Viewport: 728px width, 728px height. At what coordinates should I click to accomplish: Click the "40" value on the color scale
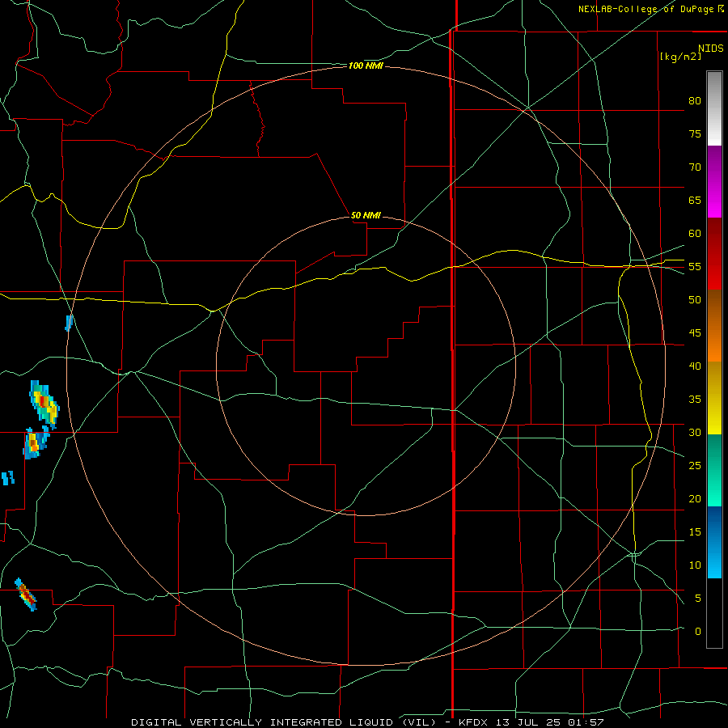pyautogui.click(x=695, y=366)
